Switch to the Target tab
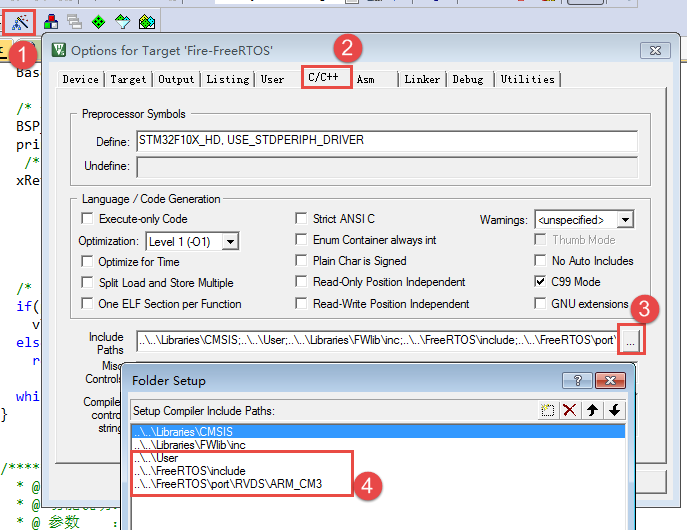This screenshot has width=687, height=530. pos(128,79)
